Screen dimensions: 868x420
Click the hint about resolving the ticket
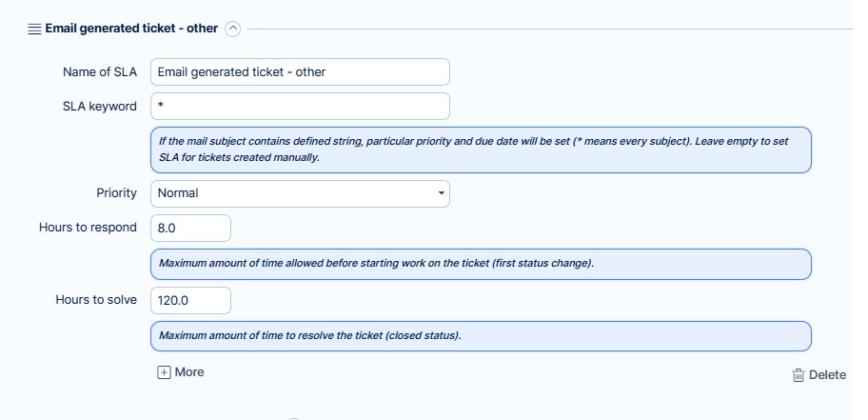pyautogui.click(x=481, y=335)
